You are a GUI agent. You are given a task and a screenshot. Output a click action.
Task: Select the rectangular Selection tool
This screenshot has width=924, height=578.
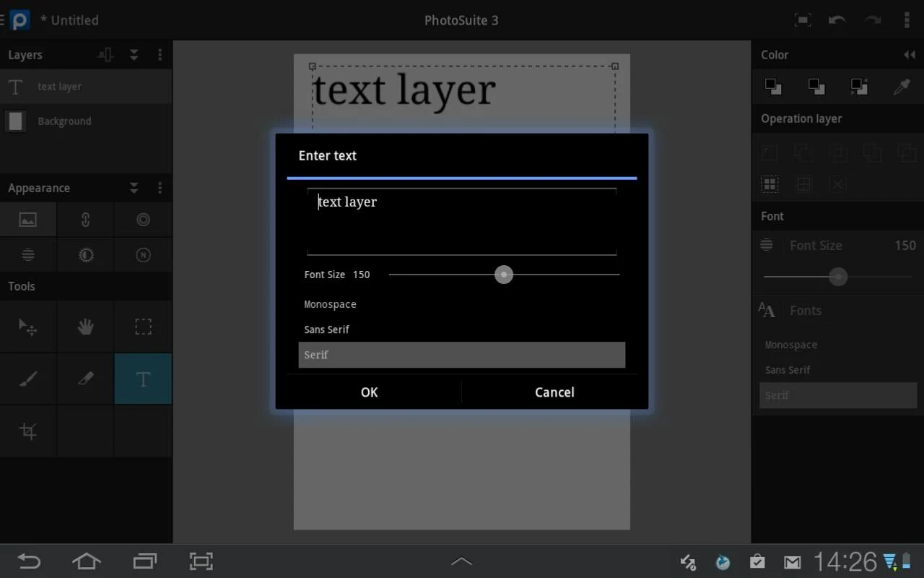pyautogui.click(x=143, y=327)
